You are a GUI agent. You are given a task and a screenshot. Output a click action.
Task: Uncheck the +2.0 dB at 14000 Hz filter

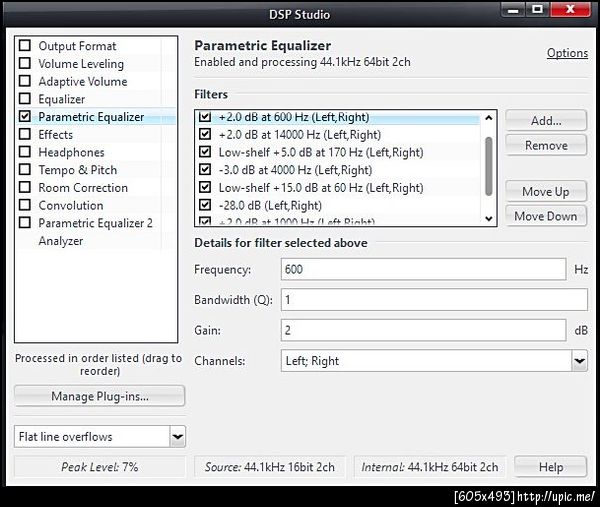tap(205, 134)
